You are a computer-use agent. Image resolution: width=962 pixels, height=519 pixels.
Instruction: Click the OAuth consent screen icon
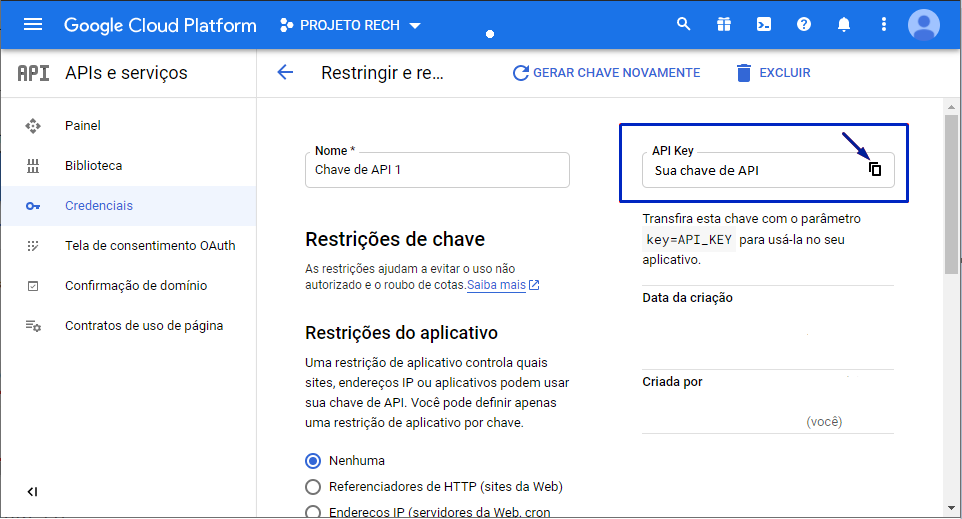click(33, 246)
